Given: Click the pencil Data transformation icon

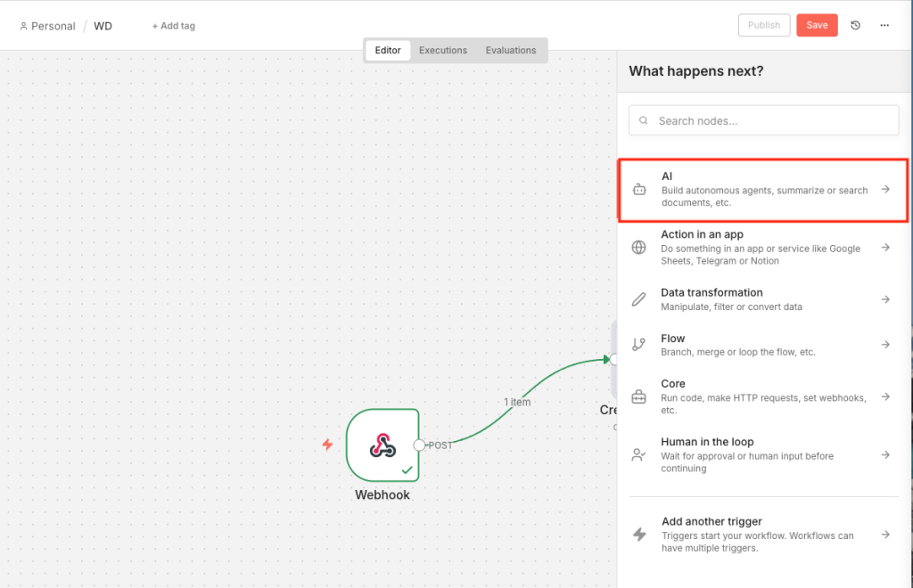Looking at the screenshot, I should click(x=639, y=299).
